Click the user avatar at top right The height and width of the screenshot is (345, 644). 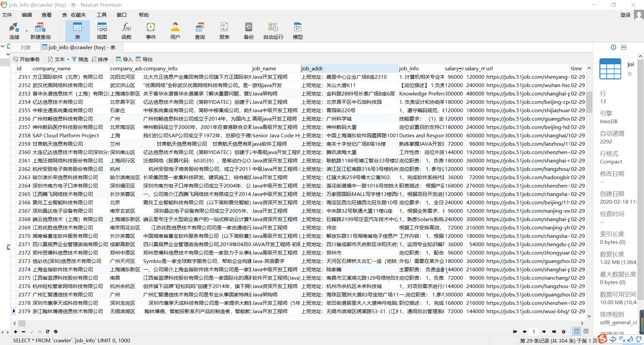(639, 15)
